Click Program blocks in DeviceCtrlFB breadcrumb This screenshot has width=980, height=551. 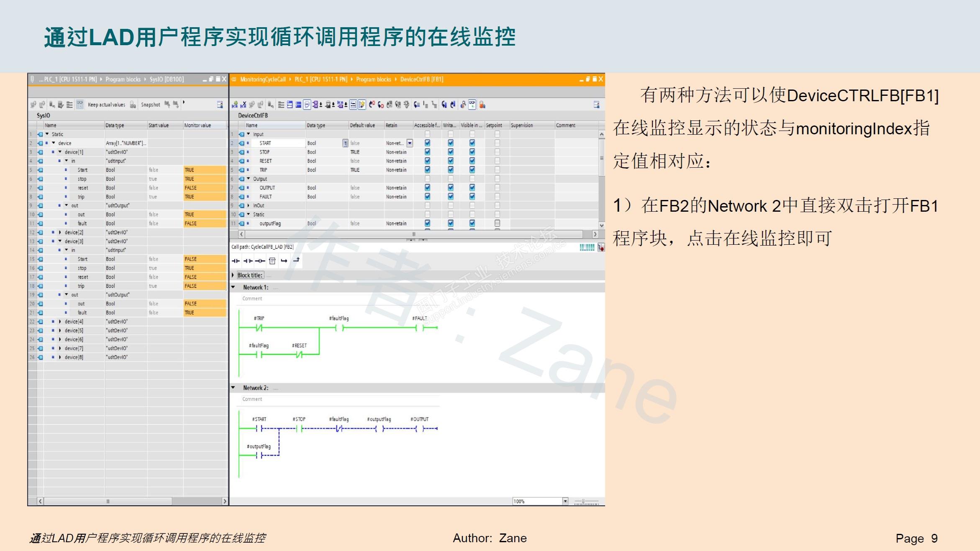[373, 79]
